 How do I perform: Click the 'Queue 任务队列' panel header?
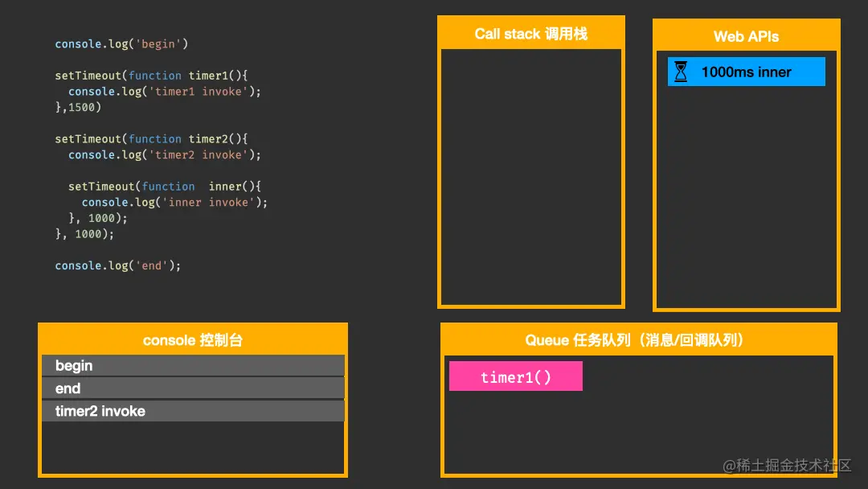click(x=638, y=339)
